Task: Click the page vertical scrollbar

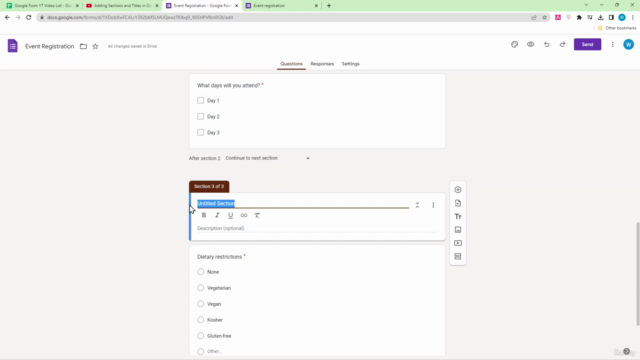Action: 637,273
